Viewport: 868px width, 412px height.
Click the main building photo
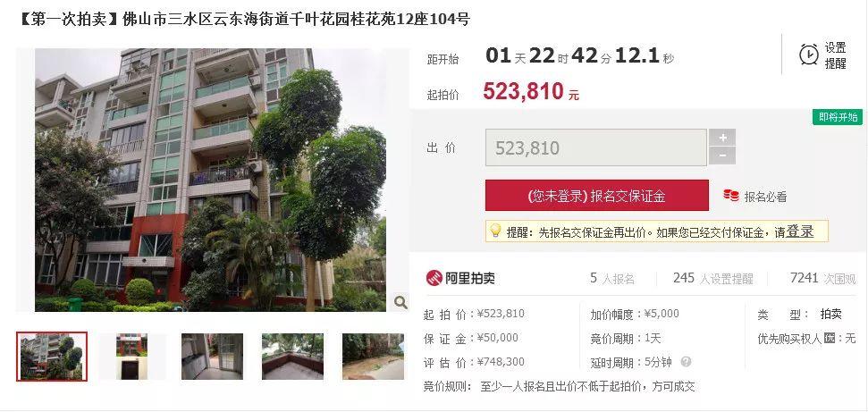210,180
